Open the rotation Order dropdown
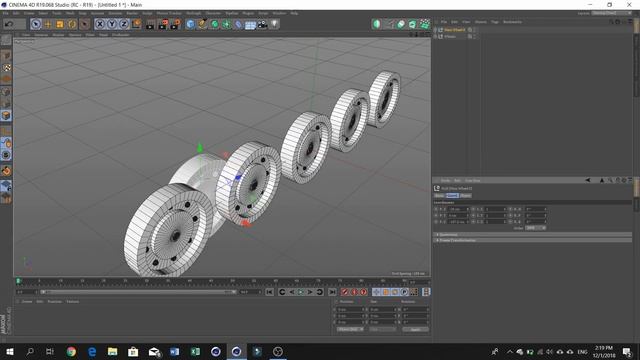 pos(536,228)
